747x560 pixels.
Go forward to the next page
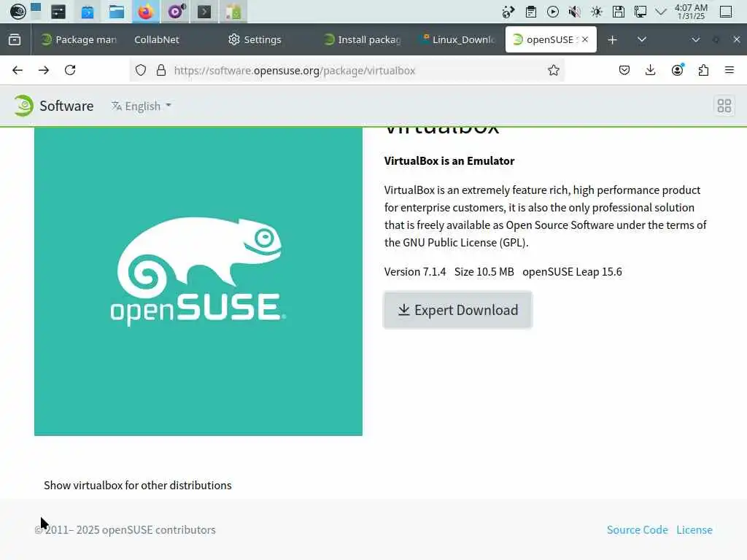click(x=44, y=71)
